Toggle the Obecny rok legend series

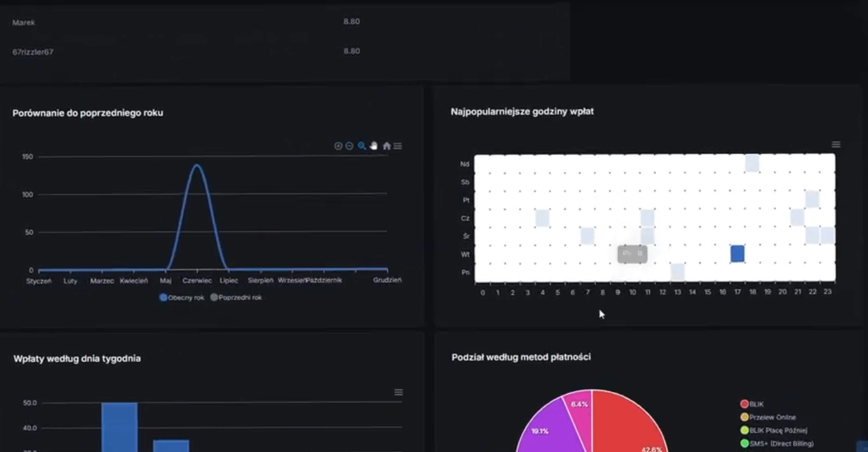(182, 298)
